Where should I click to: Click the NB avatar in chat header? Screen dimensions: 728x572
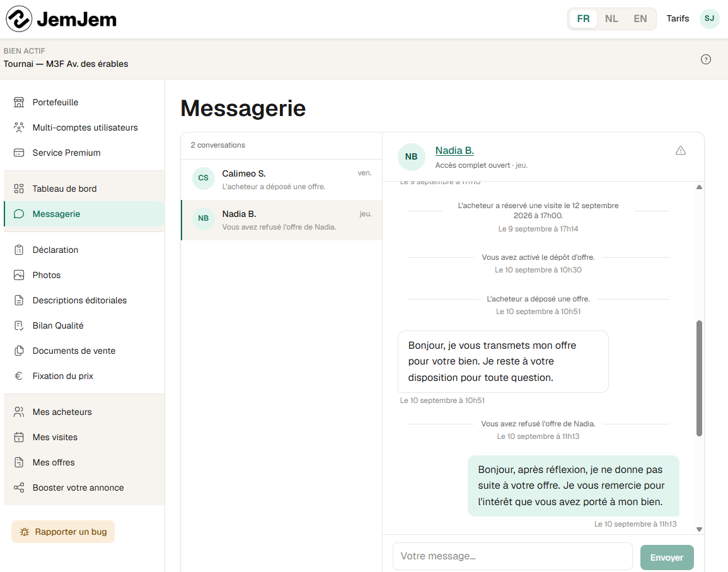(412, 157)
